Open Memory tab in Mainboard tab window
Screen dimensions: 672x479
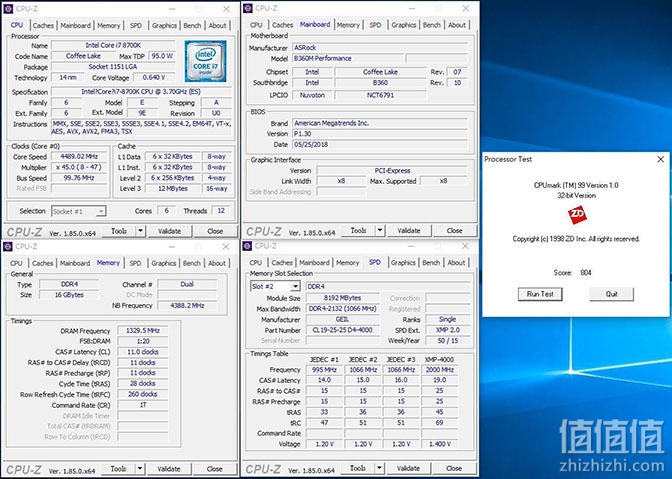click(x=348, y=25)
